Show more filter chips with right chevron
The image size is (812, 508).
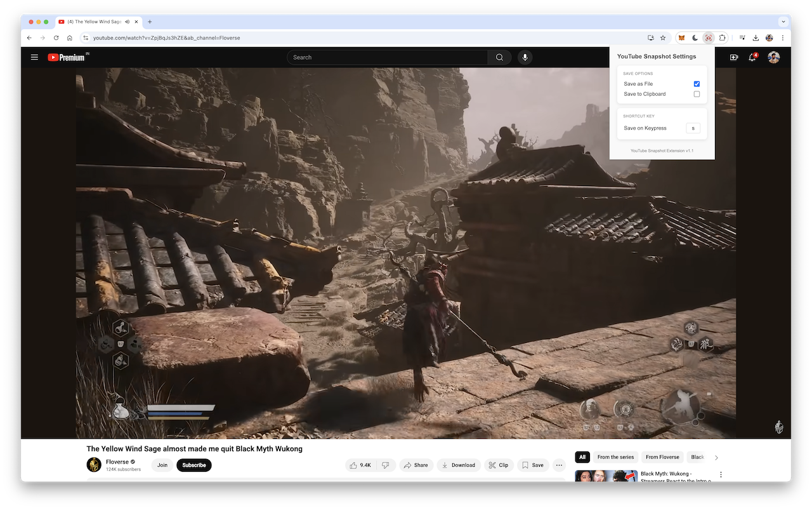(717, 457)
